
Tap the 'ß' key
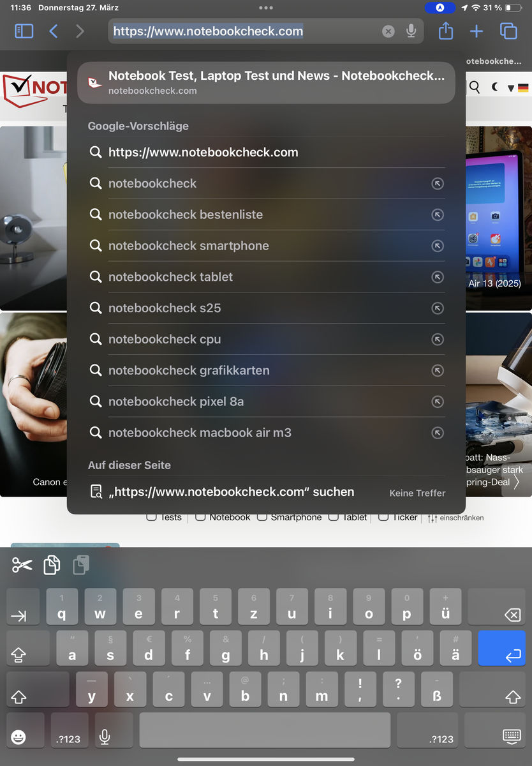tap(437, 689)
